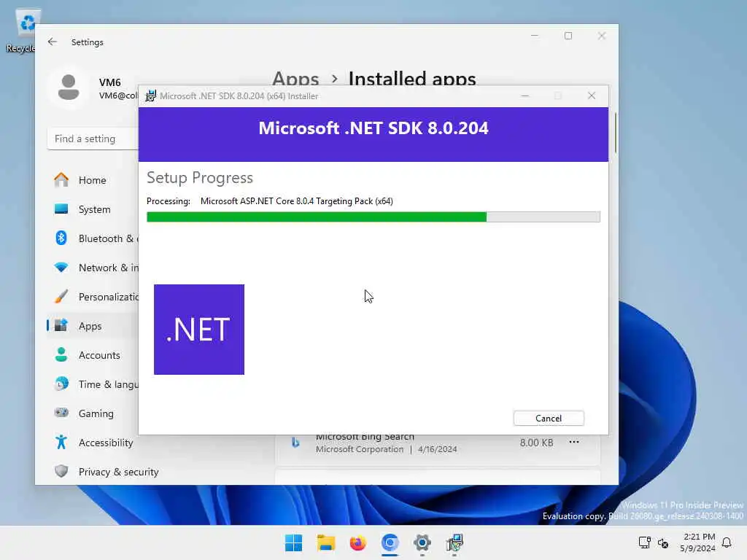Click the installer title bar icon

(150, 96)
